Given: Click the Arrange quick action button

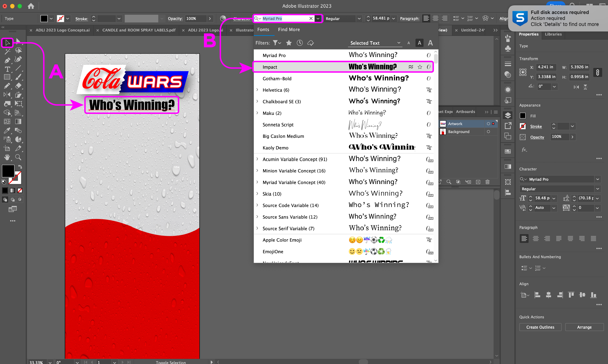Looking at the screenshot, I should click(x=584, y=327).
